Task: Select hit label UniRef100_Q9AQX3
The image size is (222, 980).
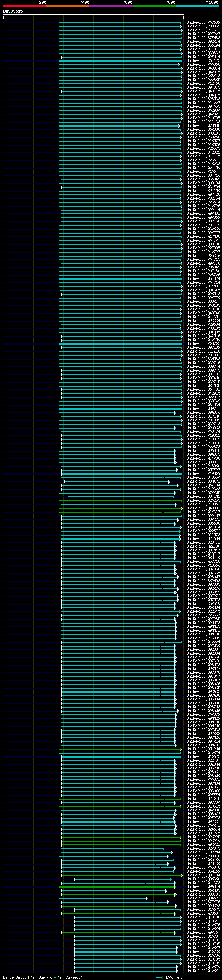Action: pos(203,428)
